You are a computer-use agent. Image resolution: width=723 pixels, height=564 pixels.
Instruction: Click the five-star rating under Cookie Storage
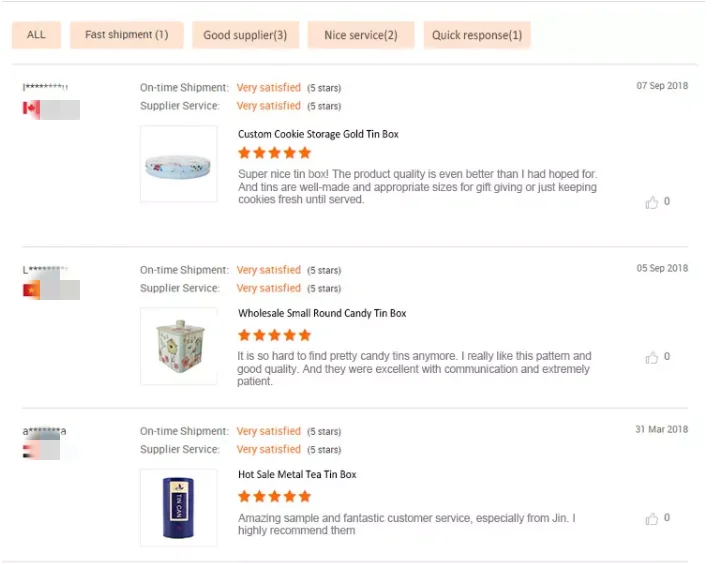coord(274,153)
